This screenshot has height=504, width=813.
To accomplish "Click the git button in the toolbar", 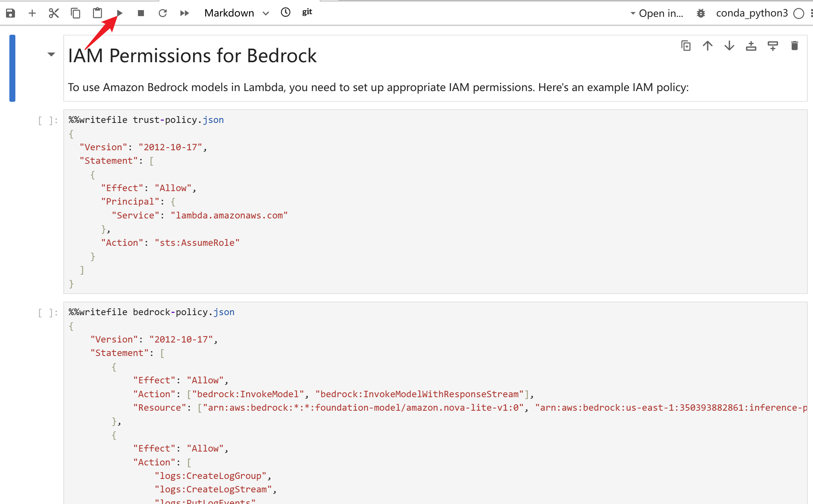I will click(x=307, y=12).
